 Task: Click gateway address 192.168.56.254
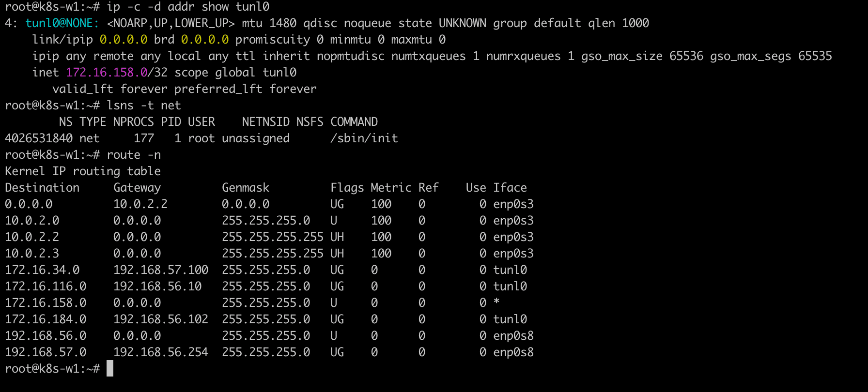[161, 352]
